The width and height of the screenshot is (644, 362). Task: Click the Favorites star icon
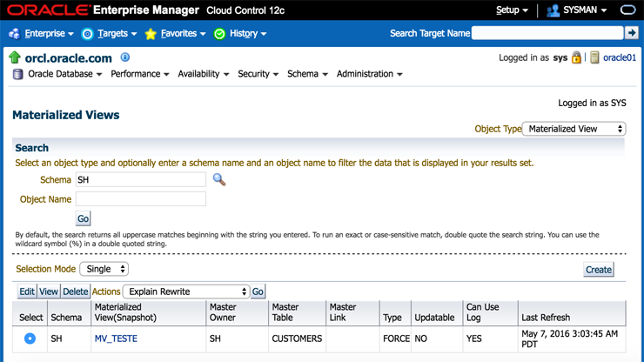click(x=151, y=34)
